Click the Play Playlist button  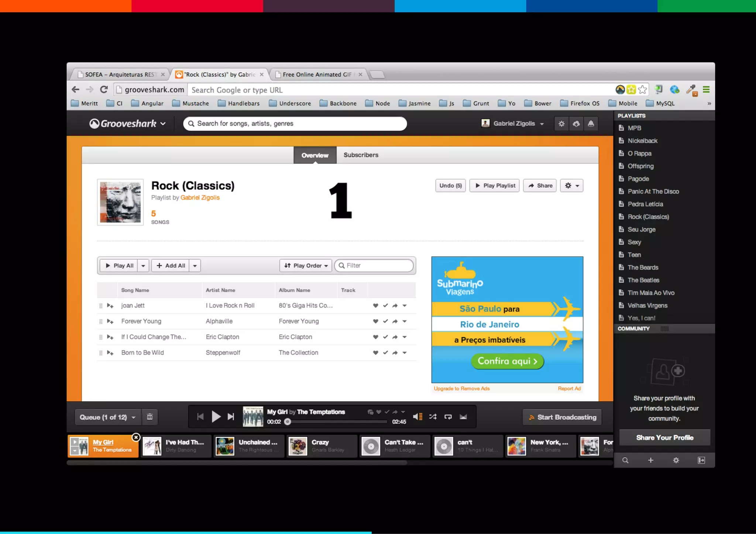click(x=495, y=186)
